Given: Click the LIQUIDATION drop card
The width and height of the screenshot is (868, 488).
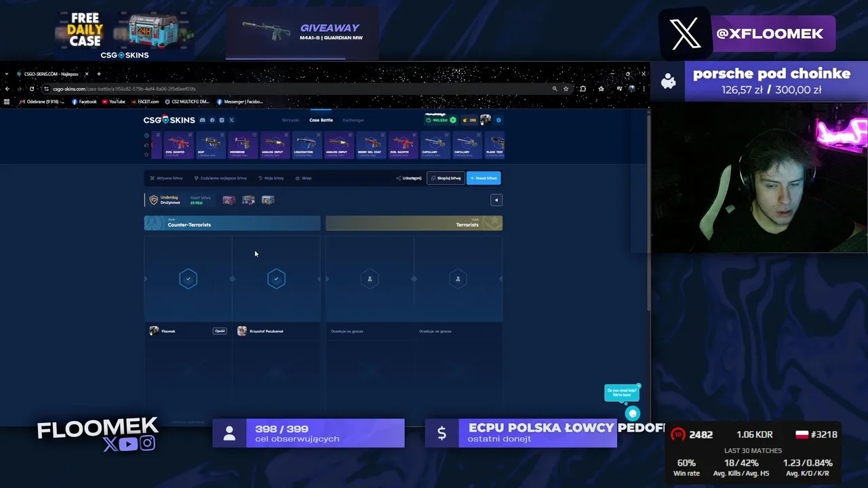Looking at the screenshot, I should (306, 145).
